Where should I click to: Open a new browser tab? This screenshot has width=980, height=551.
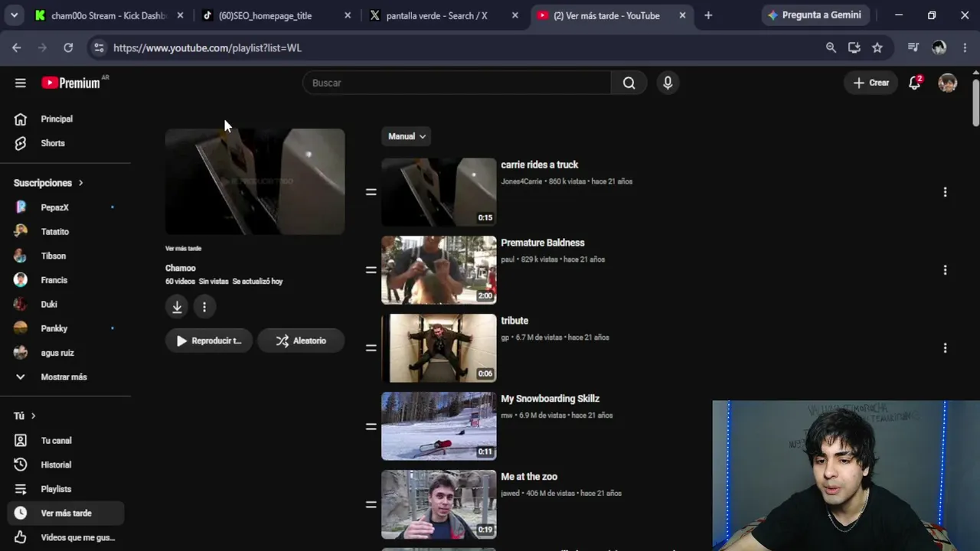coord(708,15)
